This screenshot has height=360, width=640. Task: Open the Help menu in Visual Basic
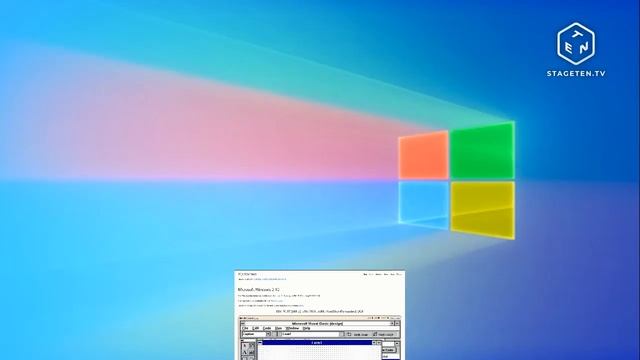pyautogui.click(x=307, y=328)
